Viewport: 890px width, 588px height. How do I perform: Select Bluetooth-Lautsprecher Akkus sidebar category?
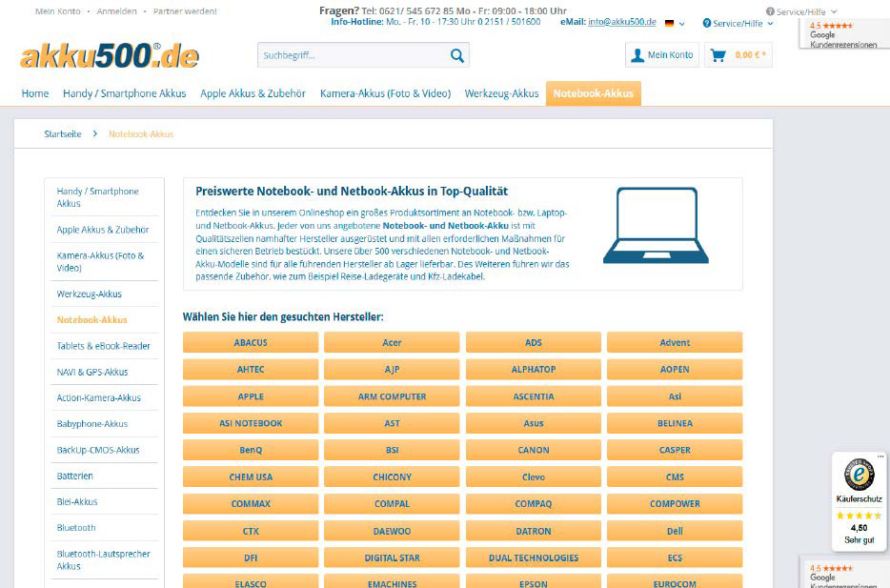click(x=104, y=560)
